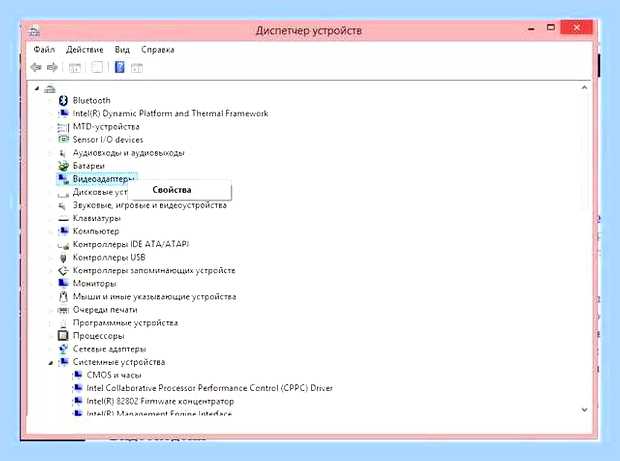Click the Мониторы monitor icon

pos(63,283)
